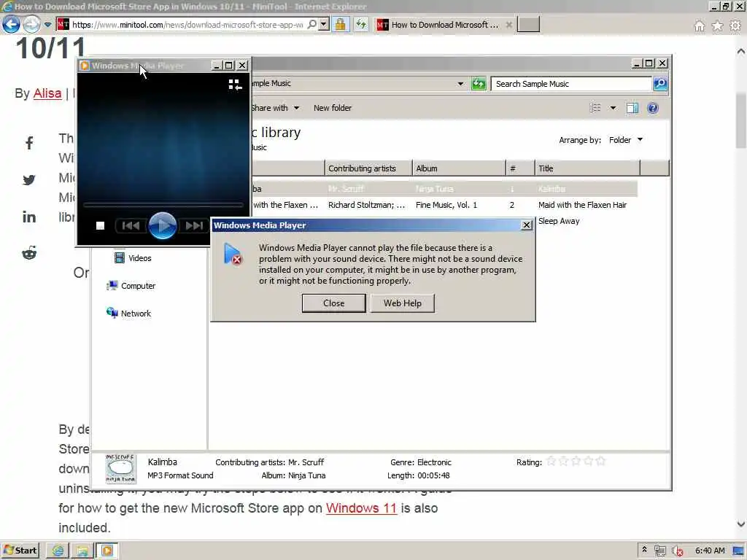Open Internet Explorer from taskbar
The width and height of the screenshot is (747, 560).
coord(58,551)
